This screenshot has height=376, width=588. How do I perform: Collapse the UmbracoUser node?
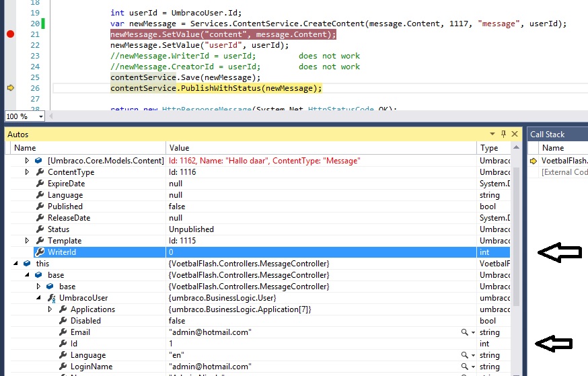coord(38,298)
